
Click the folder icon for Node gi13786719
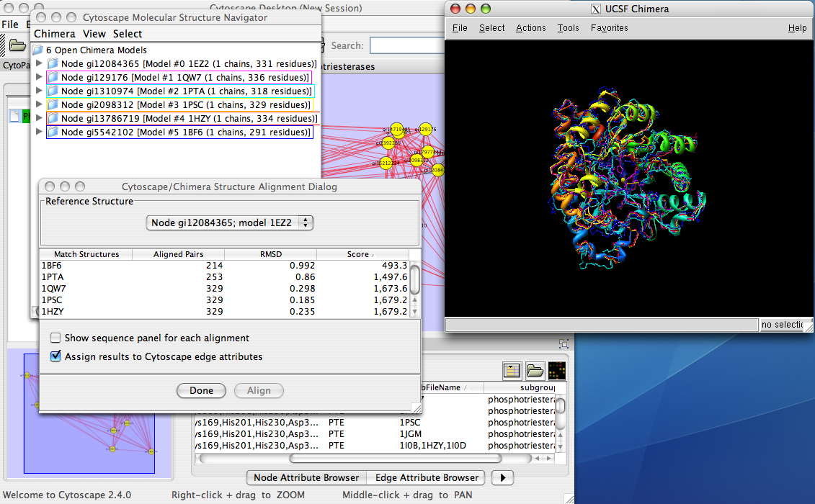[53, 119]
